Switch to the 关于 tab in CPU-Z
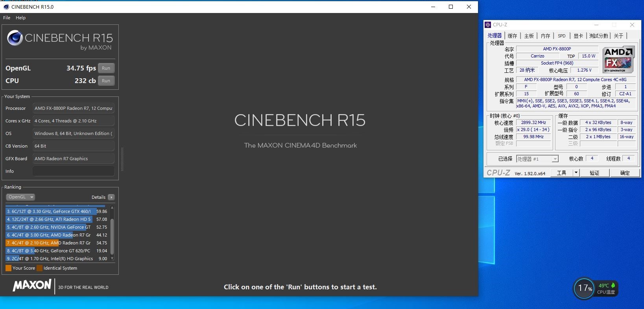Viewport: 644px width, 309px height. 618,36
